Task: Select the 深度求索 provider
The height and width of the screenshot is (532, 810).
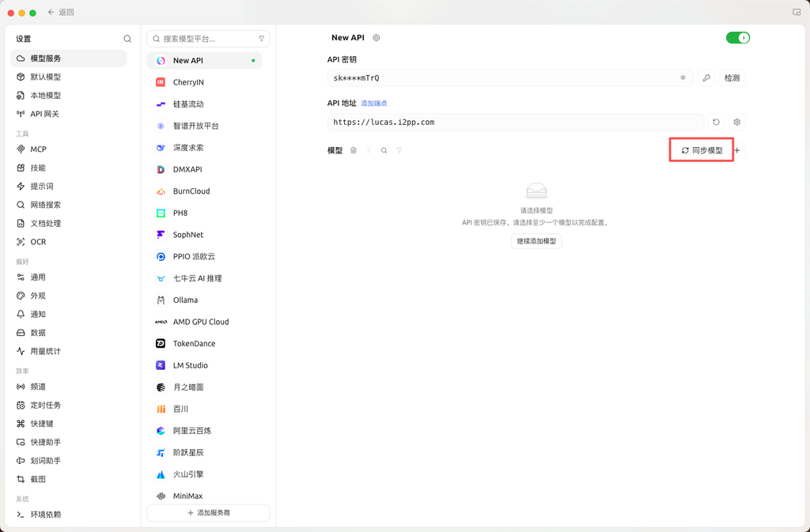Action: click(204, 148)
